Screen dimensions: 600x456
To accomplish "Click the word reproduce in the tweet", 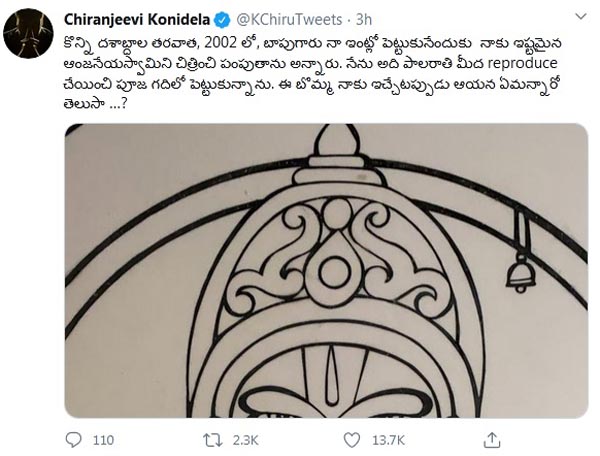I will point(523,63).
